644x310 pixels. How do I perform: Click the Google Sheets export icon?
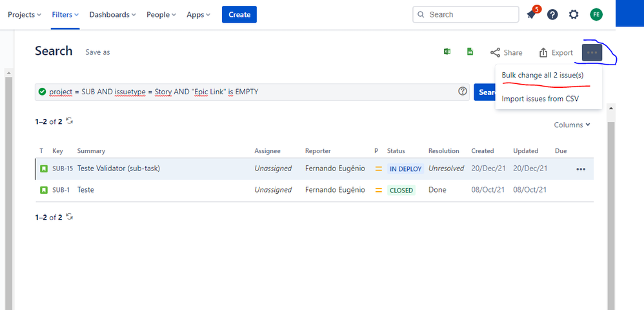(x=470, y=52)
